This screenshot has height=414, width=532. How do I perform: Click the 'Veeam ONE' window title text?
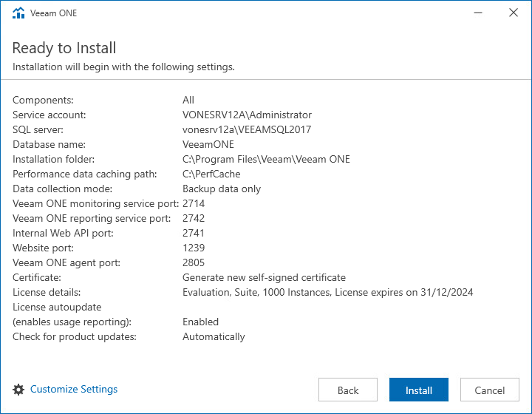54,13
